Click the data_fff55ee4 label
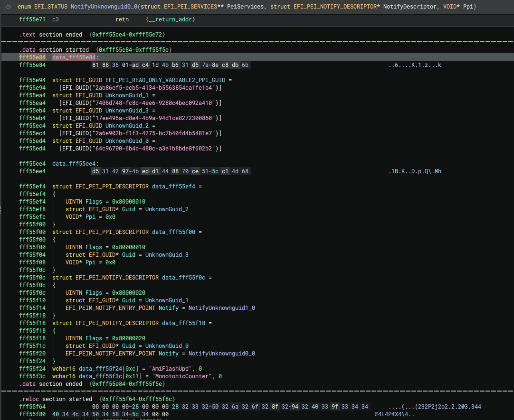The width and height of the screenshot is (514, 420). tap(74, 164)
